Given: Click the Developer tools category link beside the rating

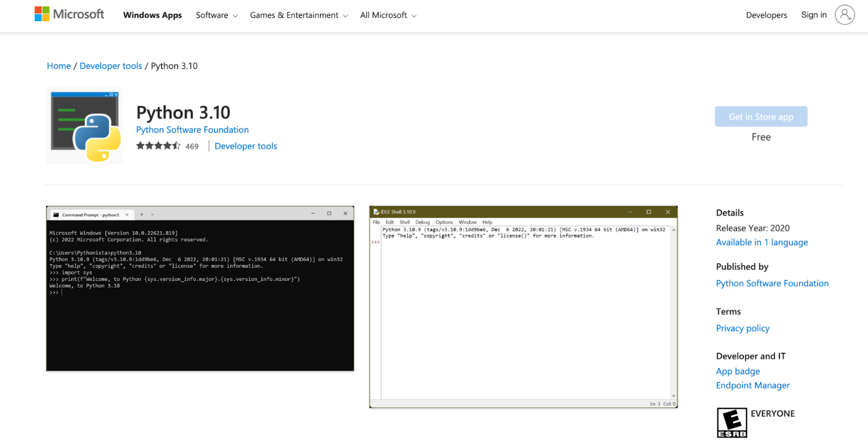Looking at the screenshot, I should (x=246, y=146).
